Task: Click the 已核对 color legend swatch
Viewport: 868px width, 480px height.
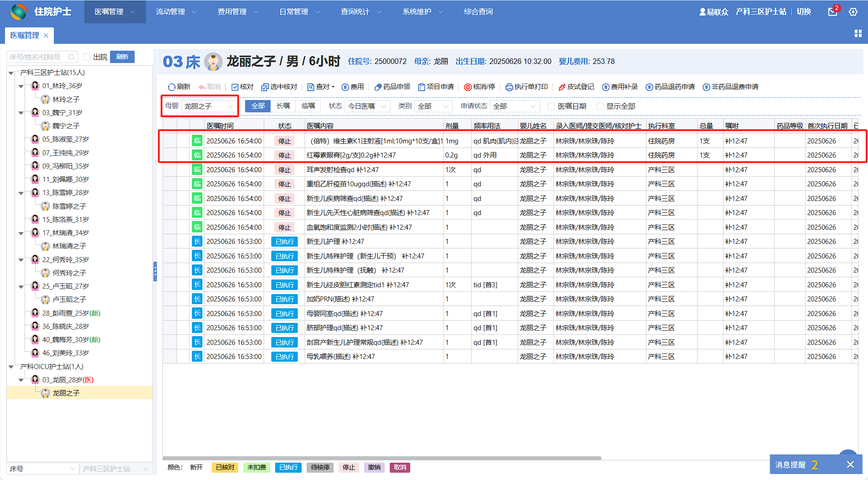Action: (x=225, y=467)
